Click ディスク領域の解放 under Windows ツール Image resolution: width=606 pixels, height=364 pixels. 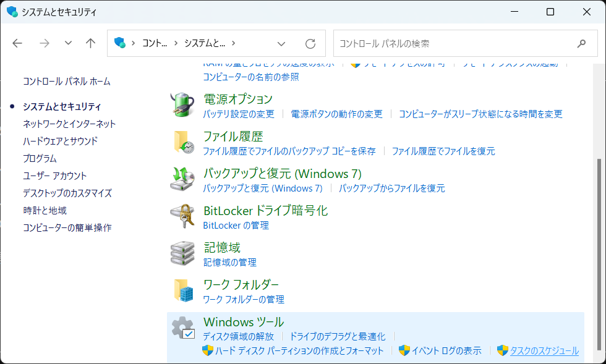pos(238,336)
